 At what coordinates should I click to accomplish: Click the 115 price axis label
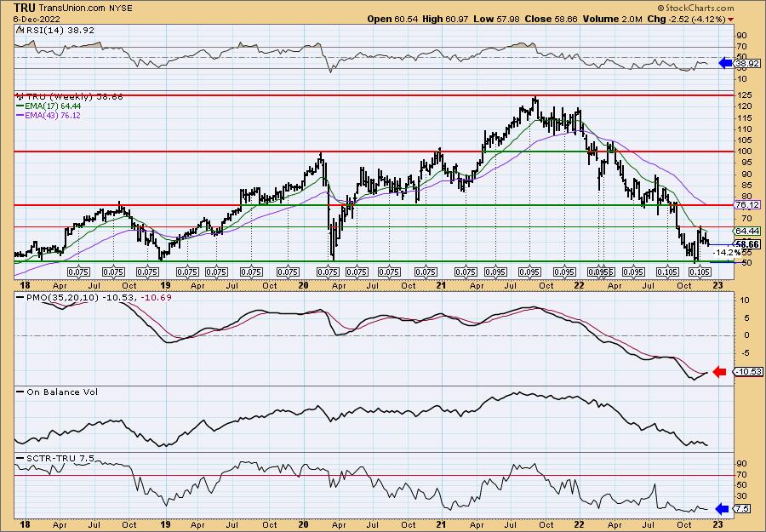(744, 117)
